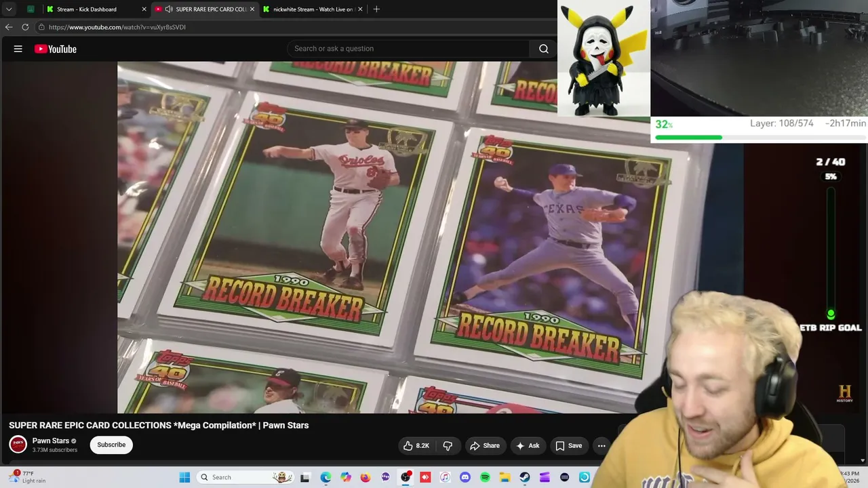Close the nickwhite Stream tab
868x488 pixels.
[360, 9]
